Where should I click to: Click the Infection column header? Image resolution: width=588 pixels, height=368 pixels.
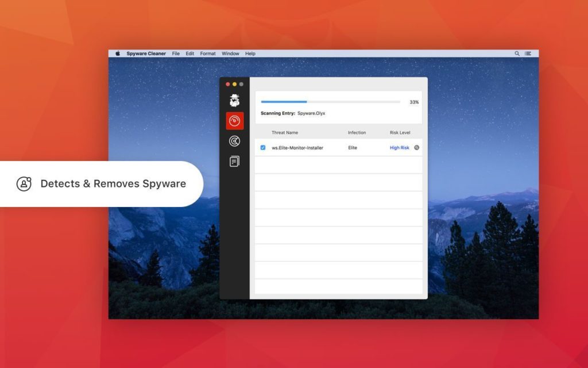pyautogui.click(x=357, y=133)
